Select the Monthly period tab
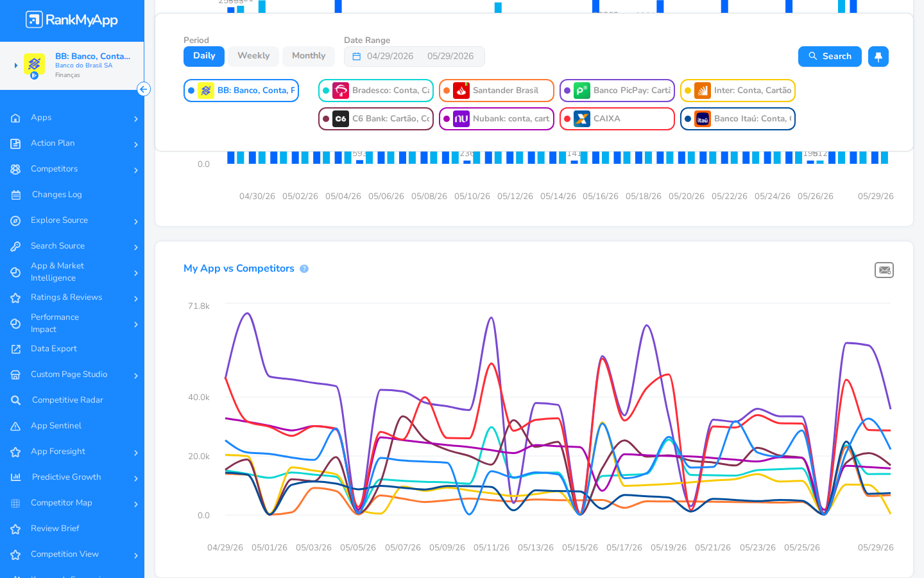 point(309,57)
